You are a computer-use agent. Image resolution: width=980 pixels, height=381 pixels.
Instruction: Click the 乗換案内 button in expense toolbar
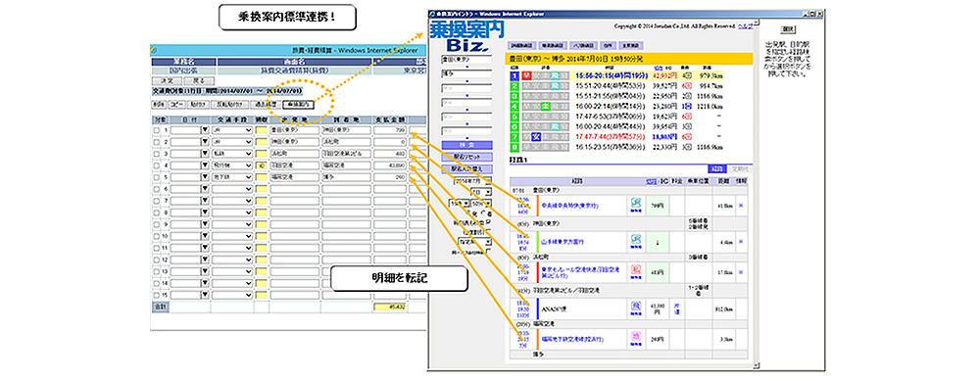[x=299, y=104]
